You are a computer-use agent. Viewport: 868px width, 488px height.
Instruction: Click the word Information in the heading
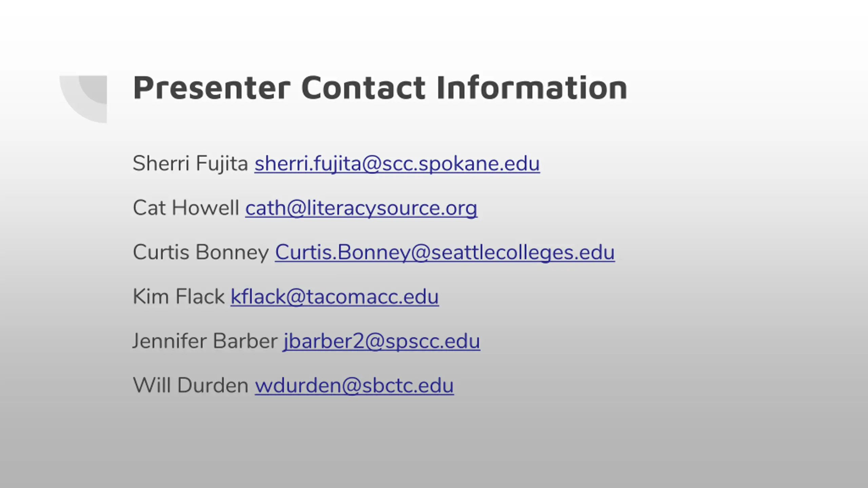click(532, 88)
